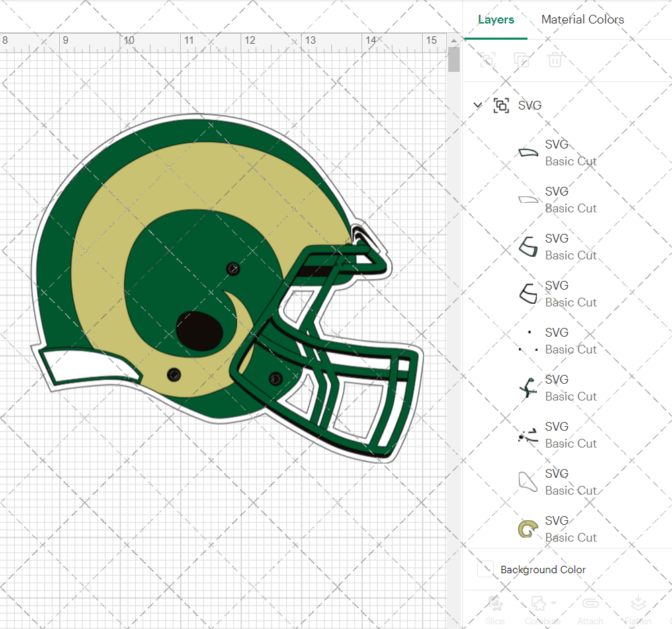The width and height of the screenshot is (672, 629).
Task: Click ruler mark 12 on the horizontal ruler
Action: coord(250,41)
